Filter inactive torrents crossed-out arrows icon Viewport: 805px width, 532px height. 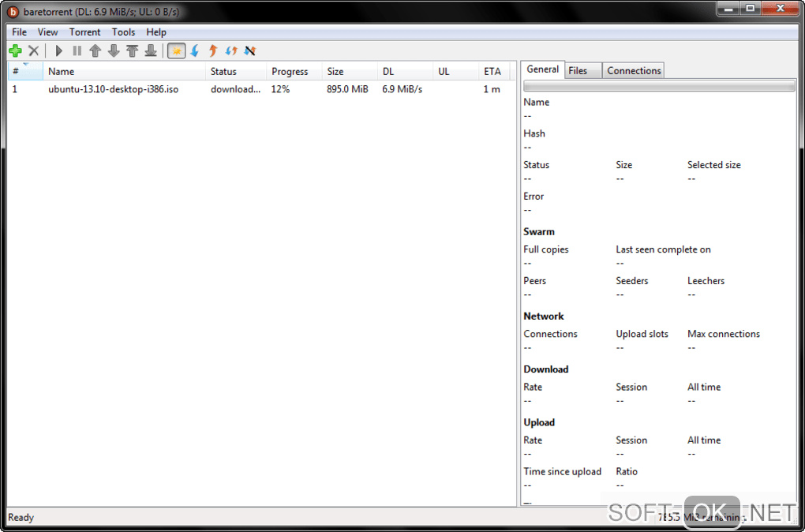pyautogui.click(x=250, y=51)
